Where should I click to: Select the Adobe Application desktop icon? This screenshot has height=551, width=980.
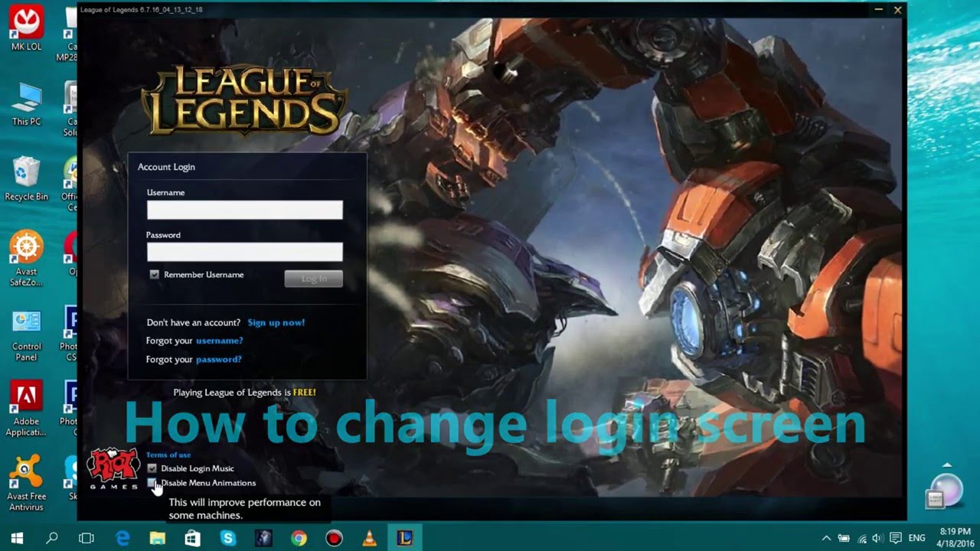pos(26,409)
